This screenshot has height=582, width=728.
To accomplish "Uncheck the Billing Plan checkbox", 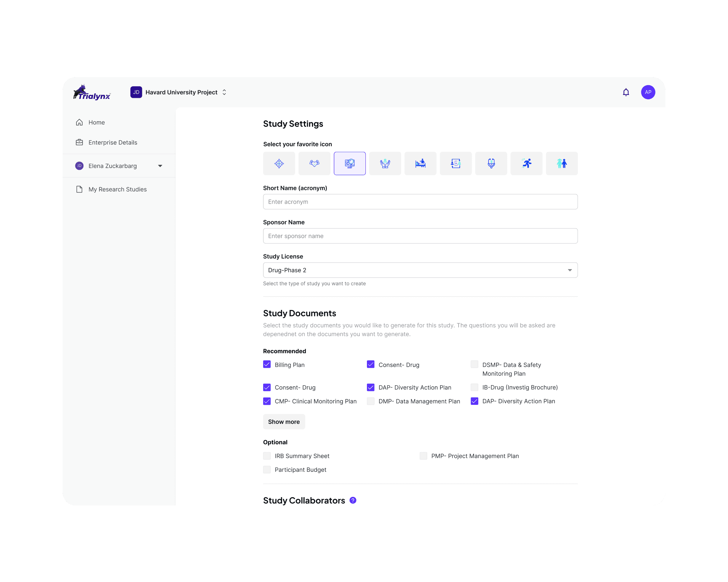I will (267, 364).
